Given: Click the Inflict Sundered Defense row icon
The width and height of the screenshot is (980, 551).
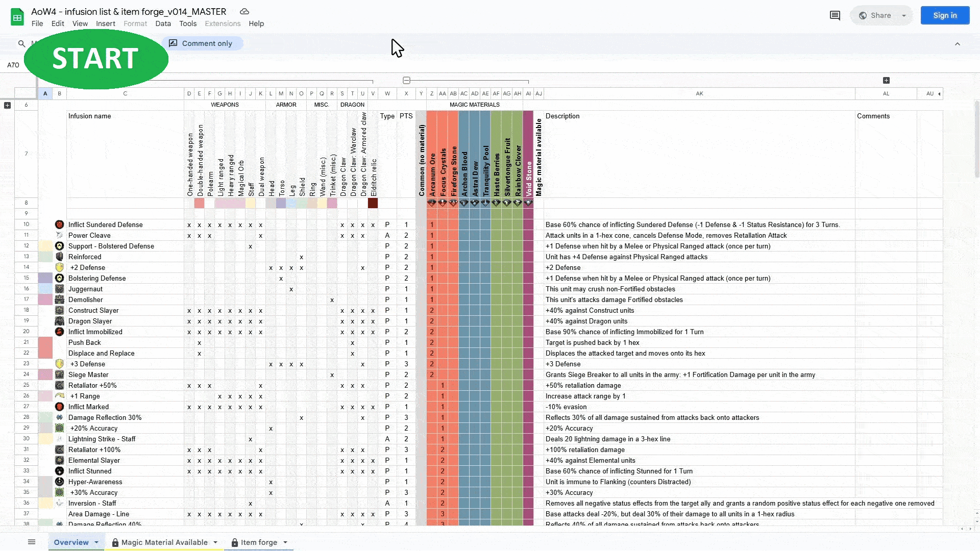Looking at the screenshot, I should pyautogui.click(x=60, y=224).
